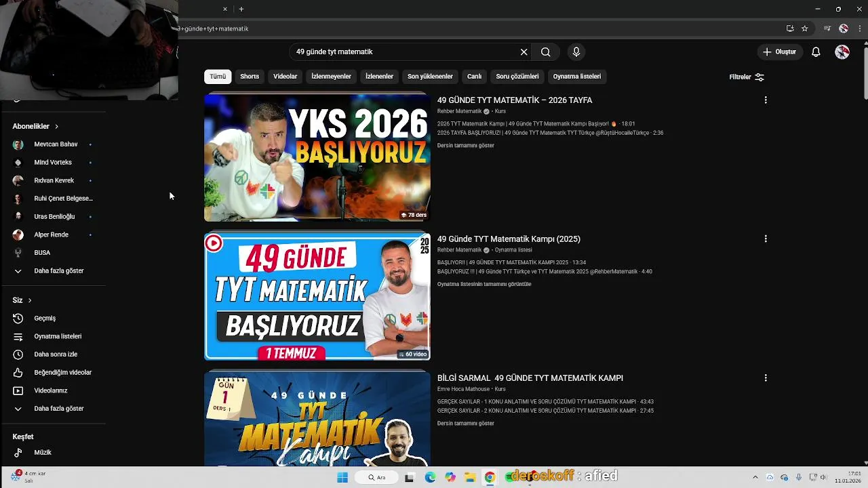Select the Son yüklenenler chip
The width and height of the screenshot is (868, 488).
430,77
